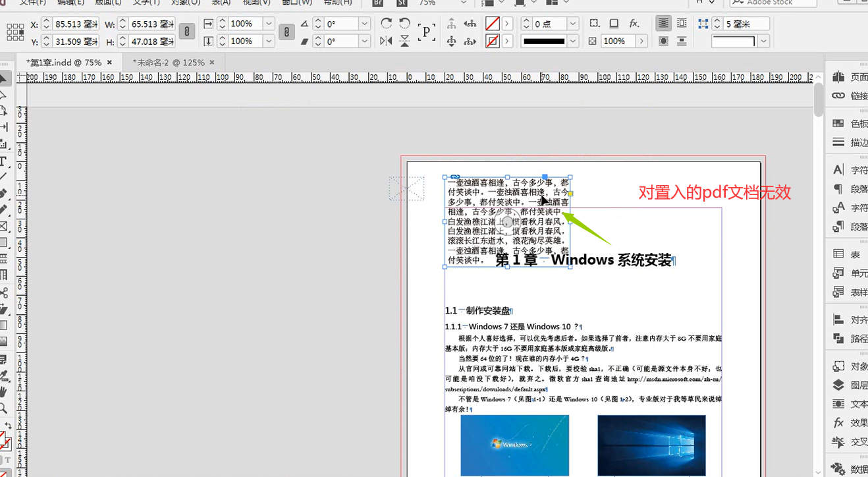Click the H height field
Screen dimensions: 868x477
152,42
